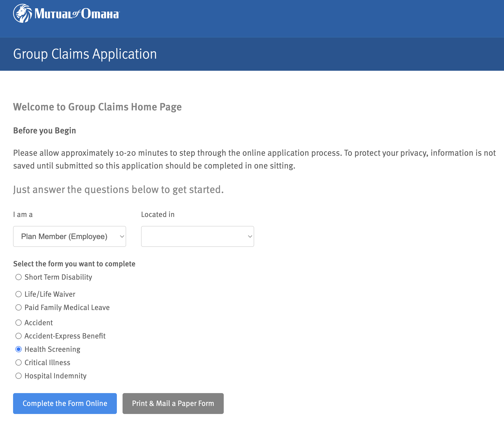Click the selected Health Screening radio

(19, 349)
